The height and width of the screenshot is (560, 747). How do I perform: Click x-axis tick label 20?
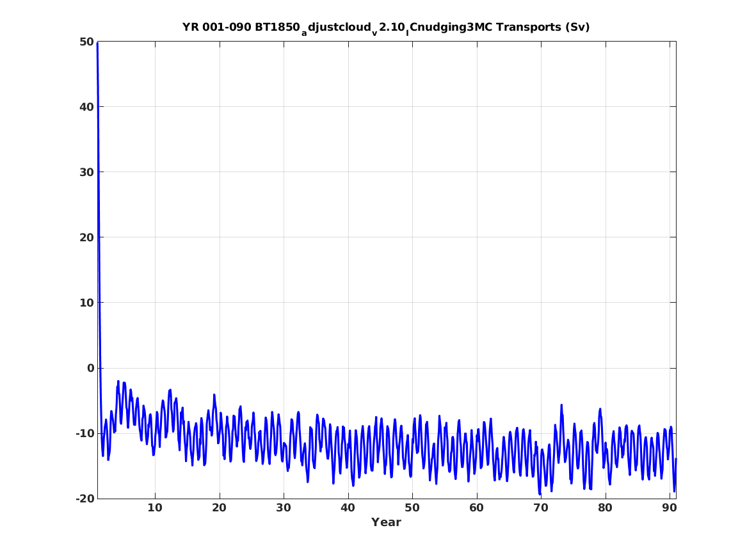(219, 508)
